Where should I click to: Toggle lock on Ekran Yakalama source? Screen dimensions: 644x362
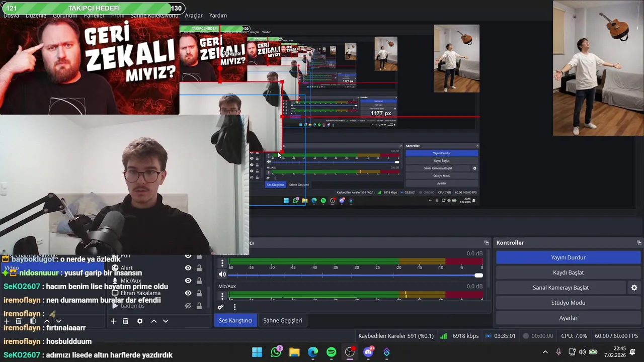[199, 293]
